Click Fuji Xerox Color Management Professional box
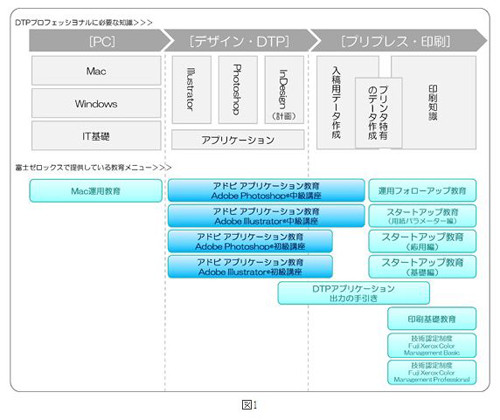Screen dimensions: 500x420 [x=432, y=372]
